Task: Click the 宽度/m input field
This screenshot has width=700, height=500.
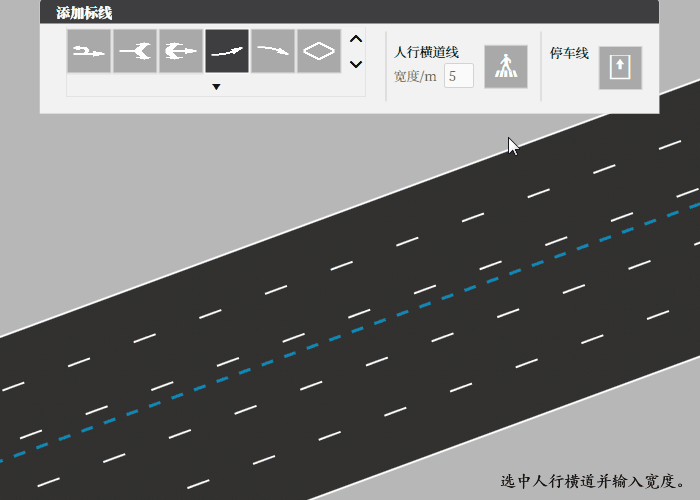Action: point(458,76)
